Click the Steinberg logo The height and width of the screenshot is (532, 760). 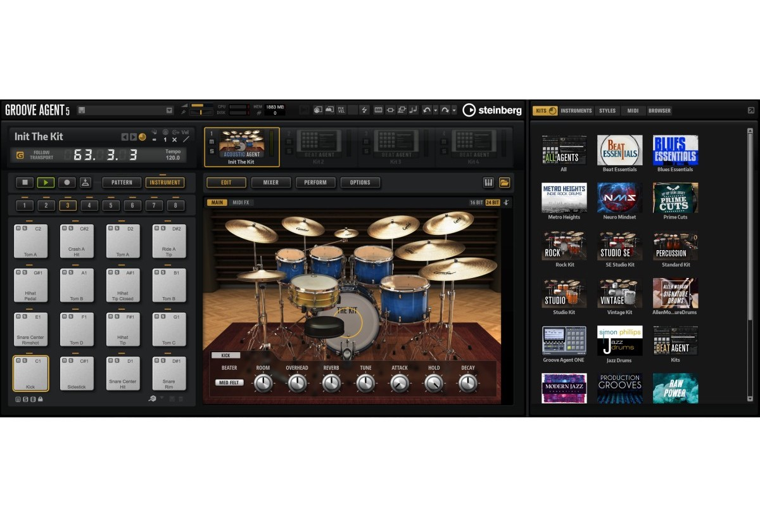[x=492, y=110]
